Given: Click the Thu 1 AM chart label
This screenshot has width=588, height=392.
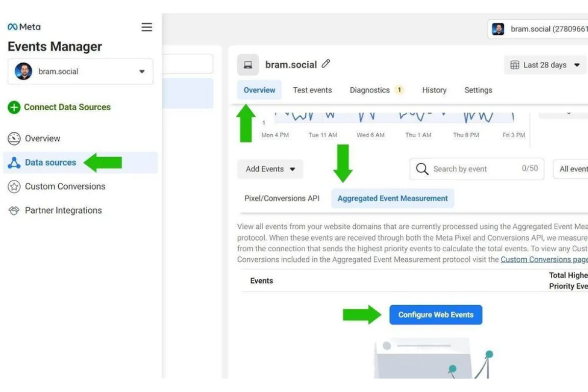Looking at the screenshot, I should coord(418,135).
